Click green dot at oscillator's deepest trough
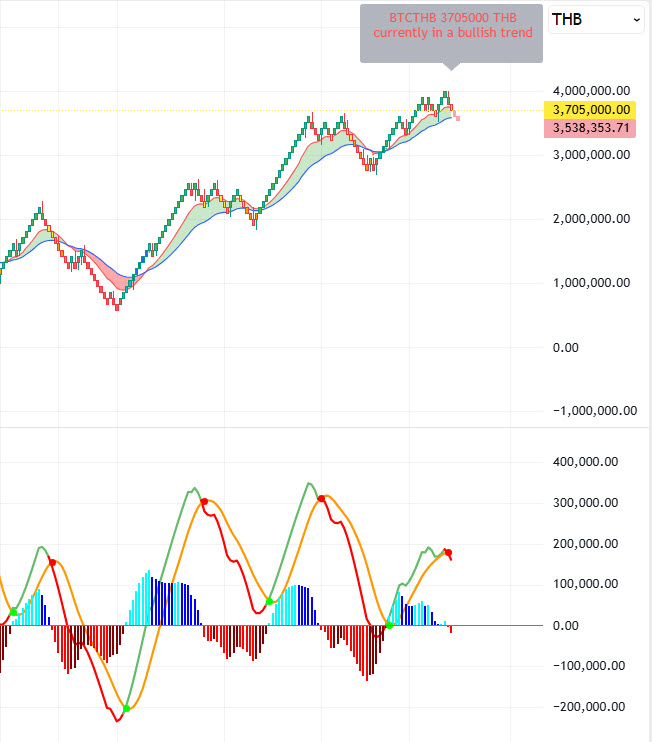The height and width of the screenshot is (742, 652). coord(126,708)
